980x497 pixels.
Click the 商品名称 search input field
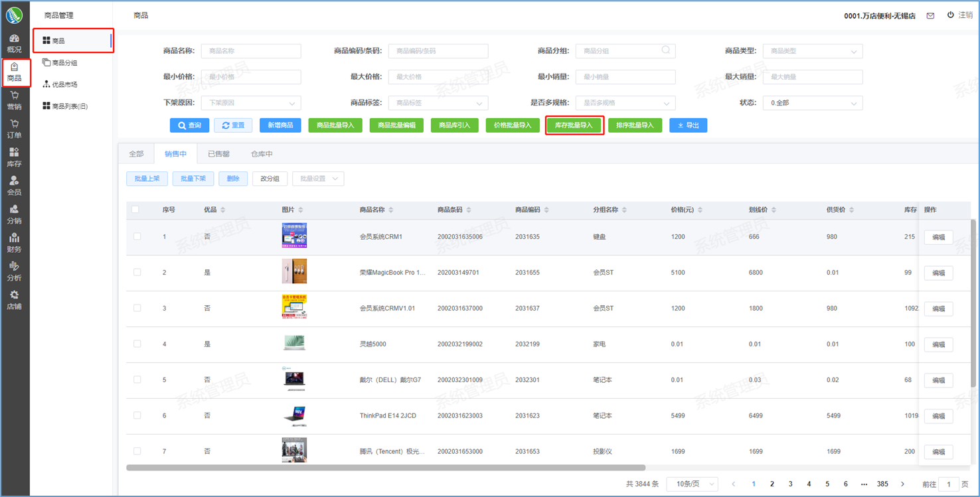click(x=250, y=51)
